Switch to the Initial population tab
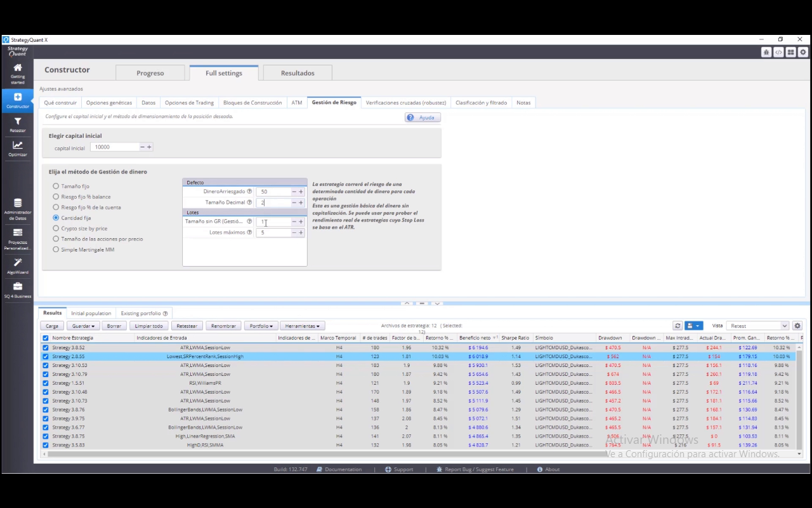The width and height of the screenshot is (812, 508). pos(91,313)
